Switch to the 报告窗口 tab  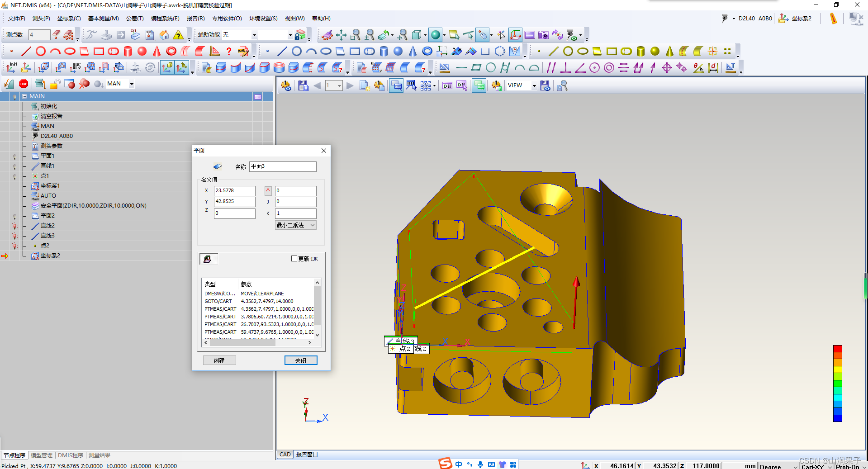click(x=307, y=455)
